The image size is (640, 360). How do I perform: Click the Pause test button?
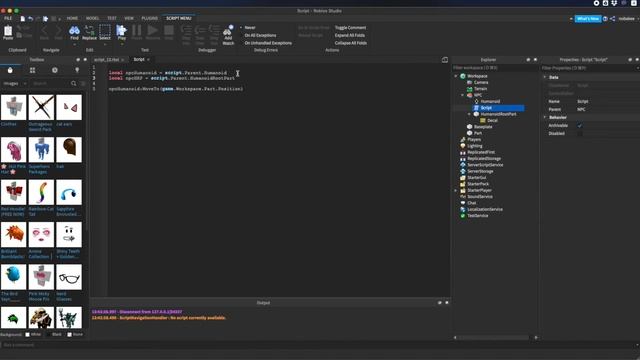[x=137, y=32]
